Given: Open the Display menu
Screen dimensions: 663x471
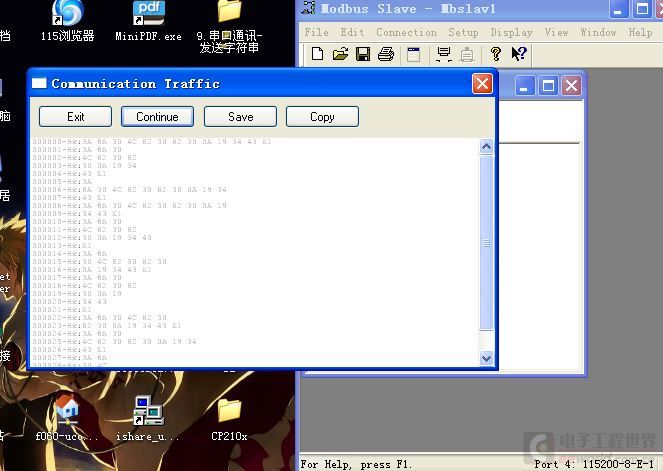Looking at the screenshot, I should (x=511, y=33).
